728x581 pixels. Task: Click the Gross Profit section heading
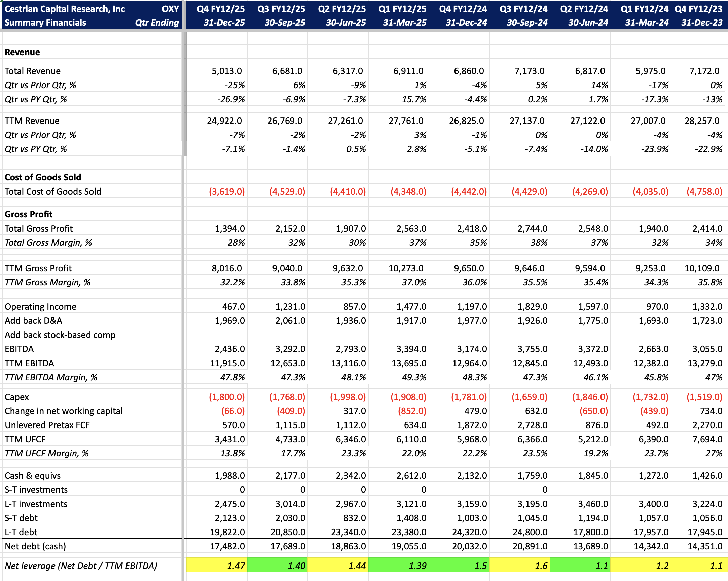point(29,214)
